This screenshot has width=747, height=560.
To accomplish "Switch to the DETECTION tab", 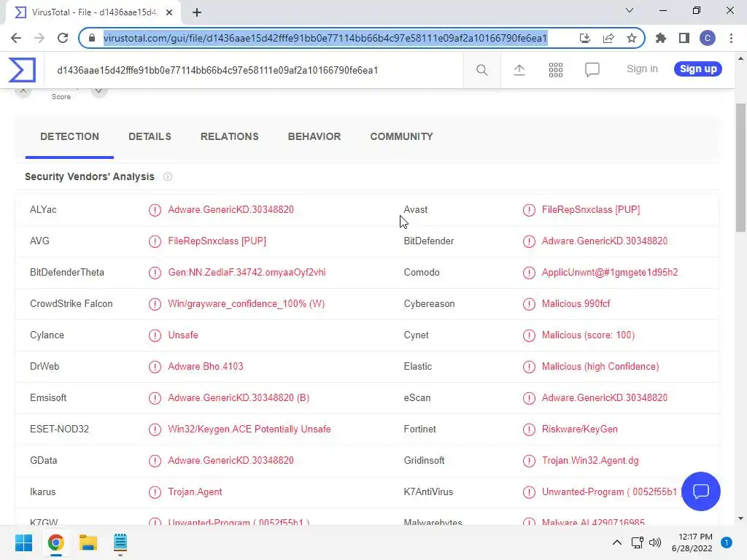I will 69,136.
